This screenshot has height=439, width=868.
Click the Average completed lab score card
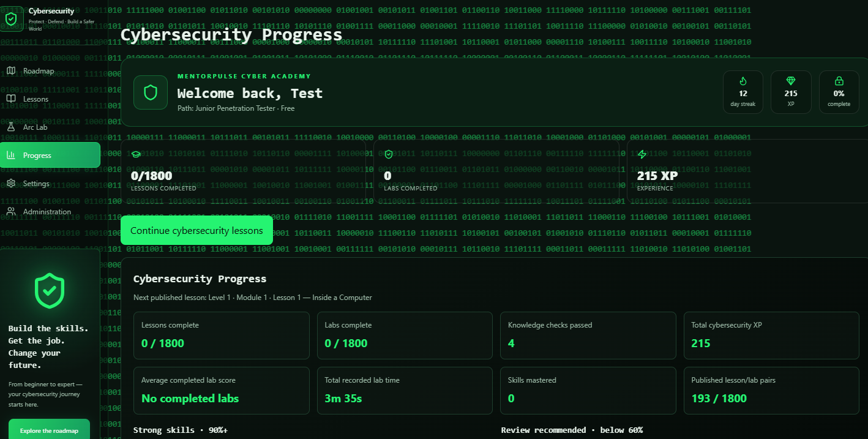pos(222,391)
